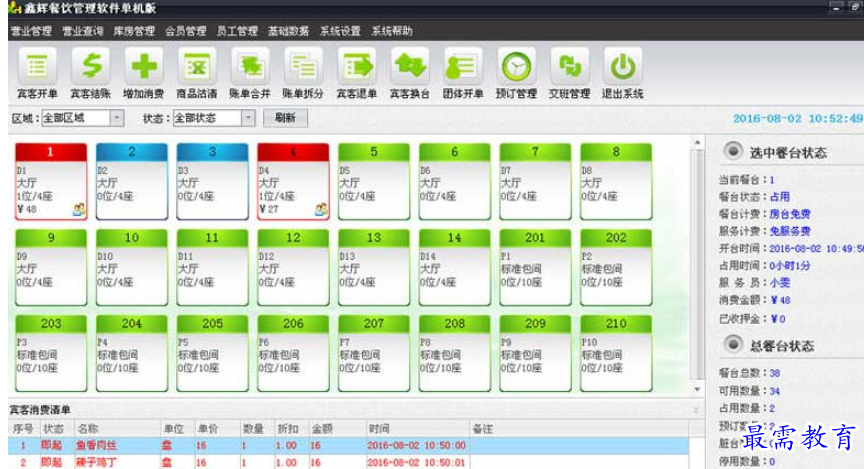Click the guest icon on table 1 card

[x=79, y=209]
